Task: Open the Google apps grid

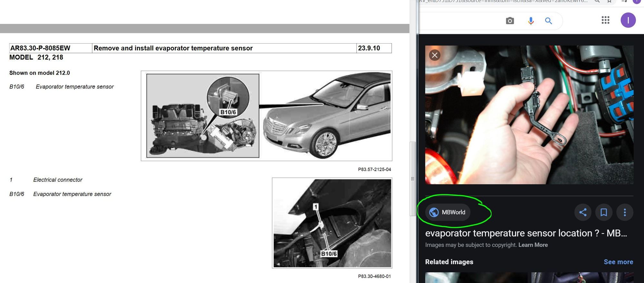Action: pos(605,20)
